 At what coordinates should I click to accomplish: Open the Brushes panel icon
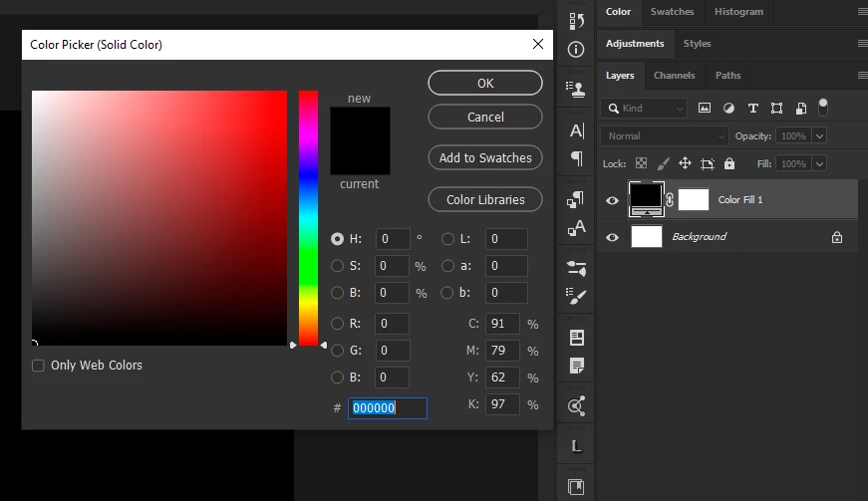tap(576, 296)
